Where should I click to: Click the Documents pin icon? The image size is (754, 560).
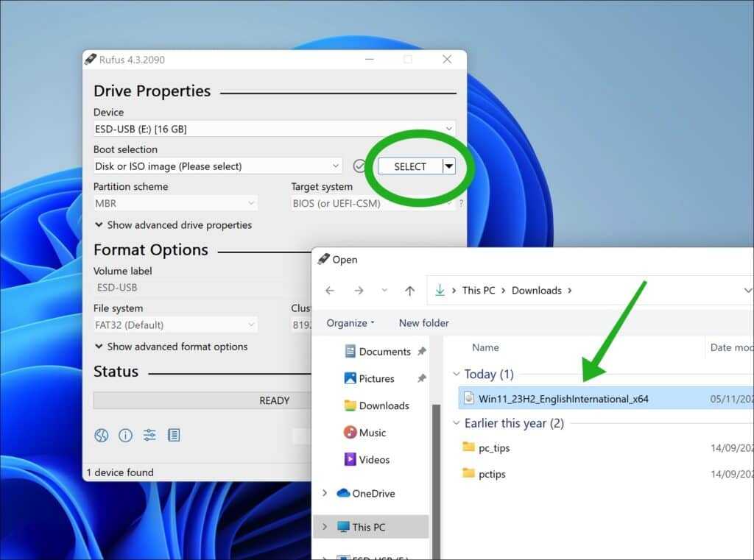point(422,352)
